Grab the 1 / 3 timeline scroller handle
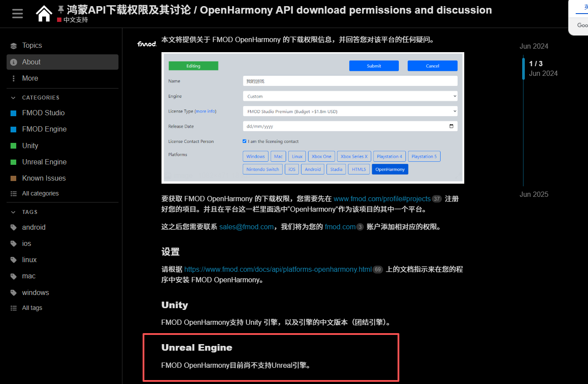This screenshot has width=588, height=384. point(523,68)
